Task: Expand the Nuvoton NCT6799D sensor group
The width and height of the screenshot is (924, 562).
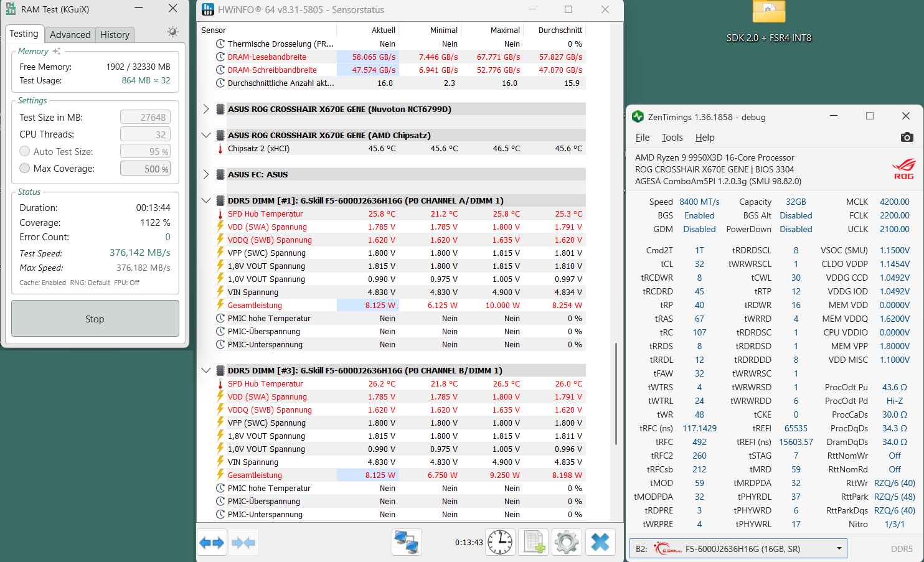Action: tap(206, 109)
